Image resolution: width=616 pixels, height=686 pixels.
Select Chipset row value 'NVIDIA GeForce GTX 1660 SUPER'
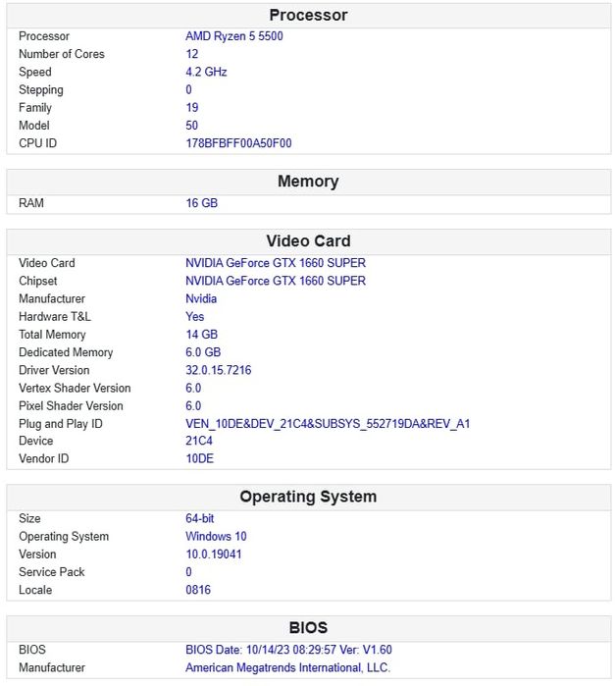(x=276, y=281)
